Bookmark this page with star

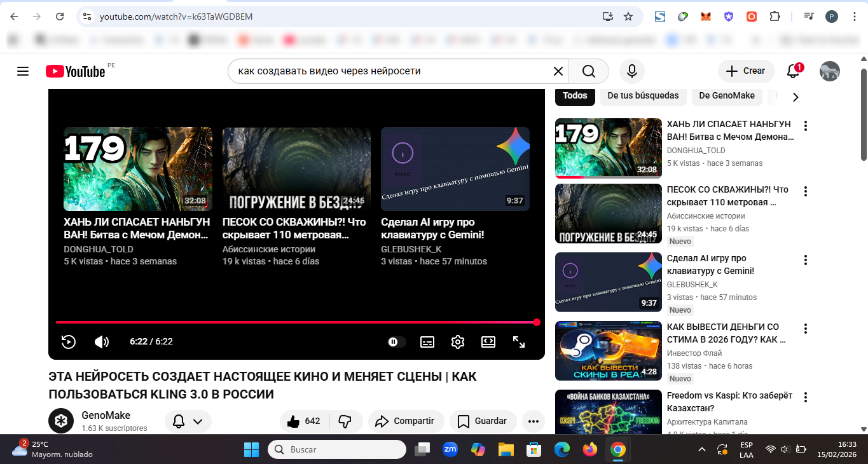[x=628, y=17]
